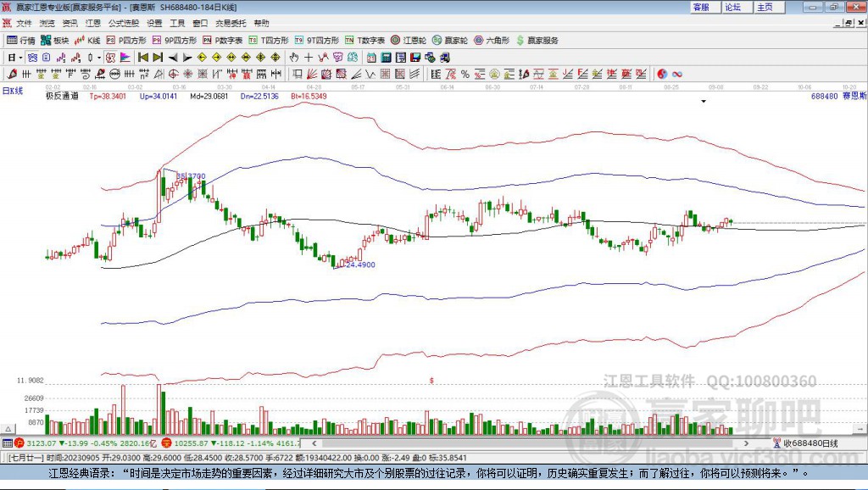868x490 pixels.
Task: Expand the candlestick style dropdown arrow
Action: point(99,57)
